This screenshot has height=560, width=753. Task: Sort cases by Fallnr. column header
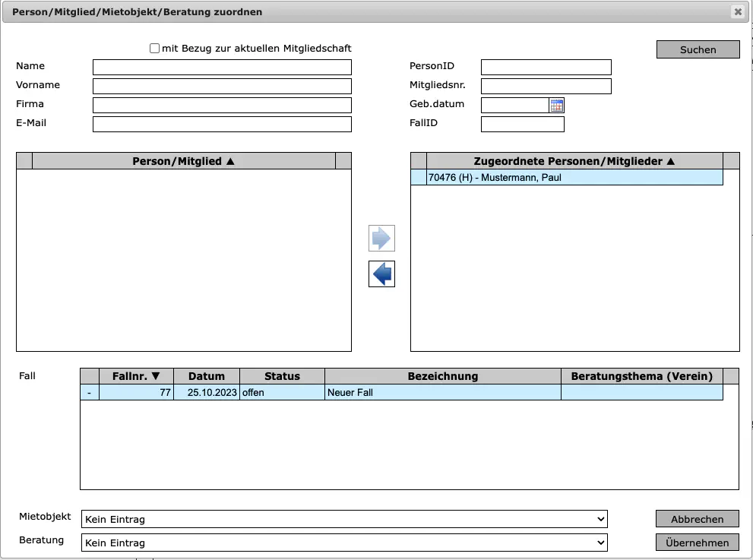[x=136, y=376]
